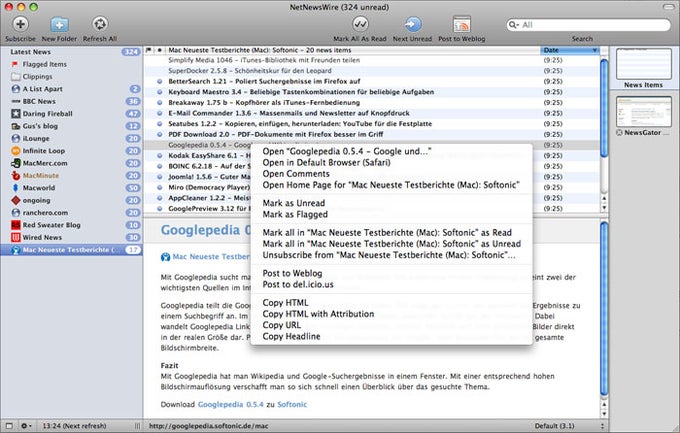Toggle unread dot for Breakaway 1.75 b
The height and width of the screenshot is (433, 680).
coord(160,102)
